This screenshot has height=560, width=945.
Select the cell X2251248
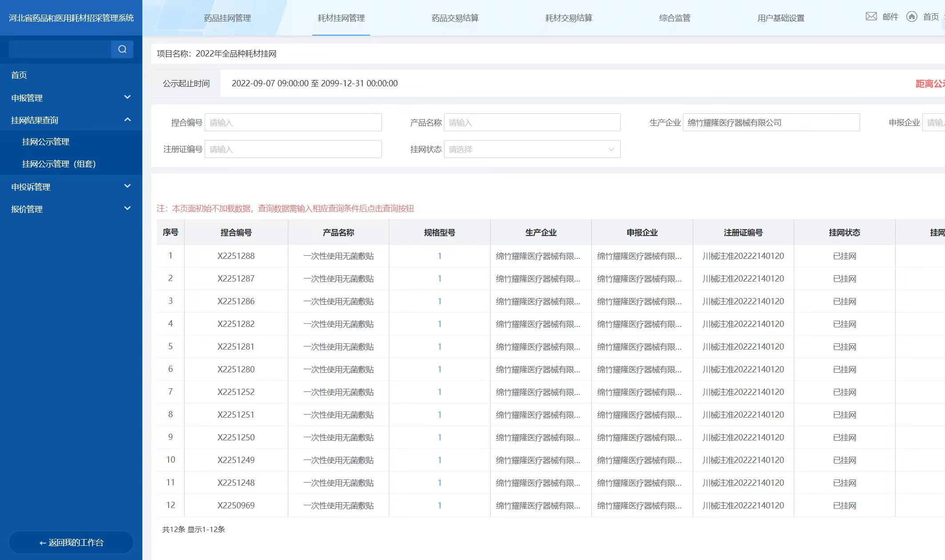click(x=236, y=483)
